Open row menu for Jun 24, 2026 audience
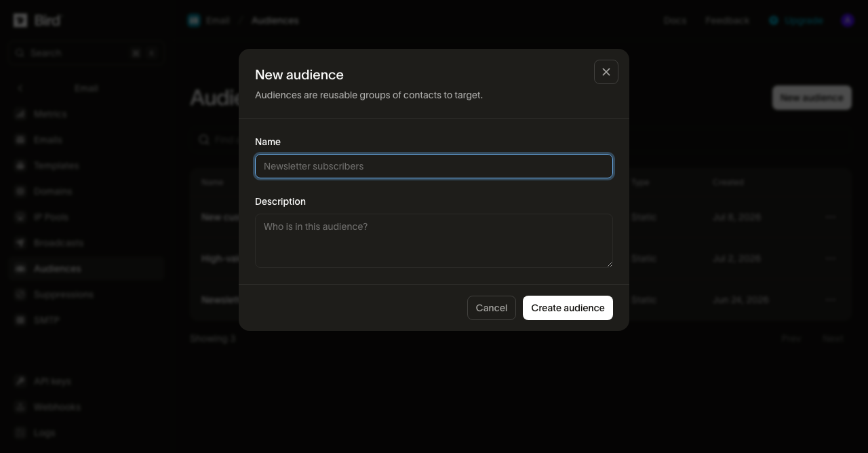Viewport: 868px width, 453px height. pos(831,300)
